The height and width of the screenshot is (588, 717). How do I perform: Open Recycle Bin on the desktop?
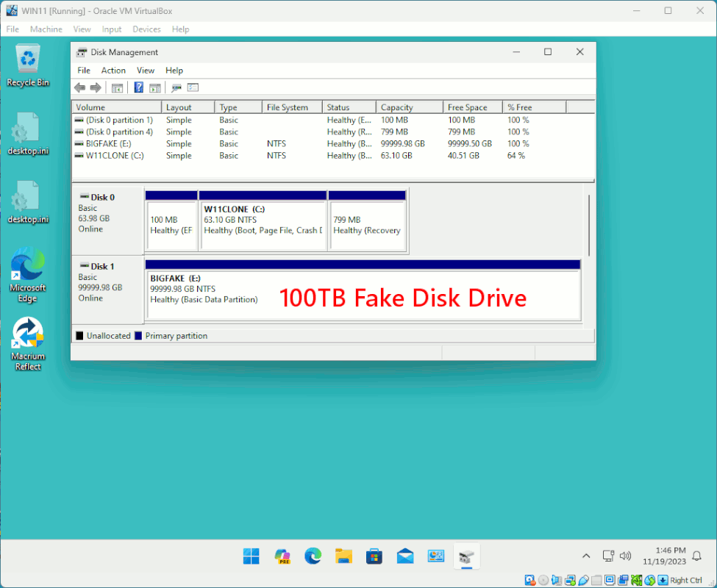(x=28, y=65)
